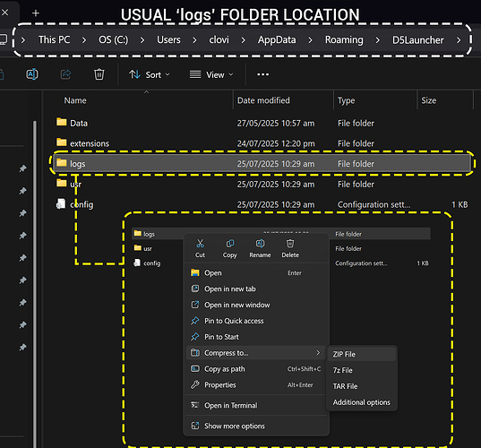Open the See more ellipsis menu

click(262, 74)
